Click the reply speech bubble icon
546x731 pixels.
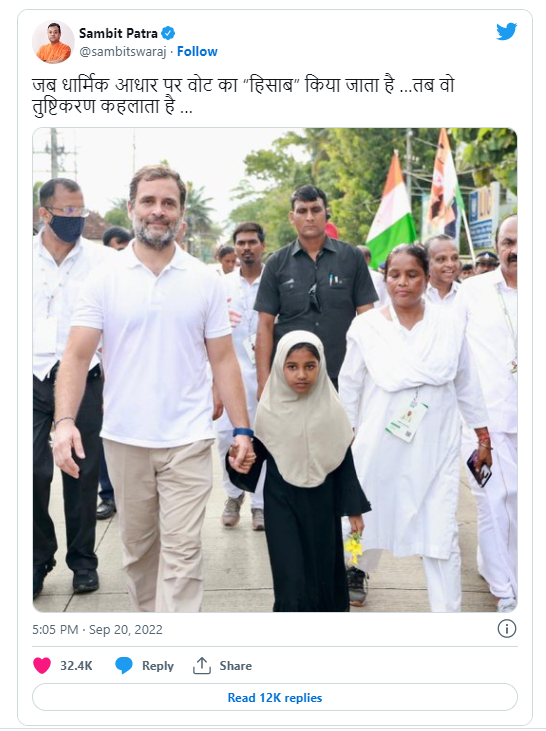[124, 665]
